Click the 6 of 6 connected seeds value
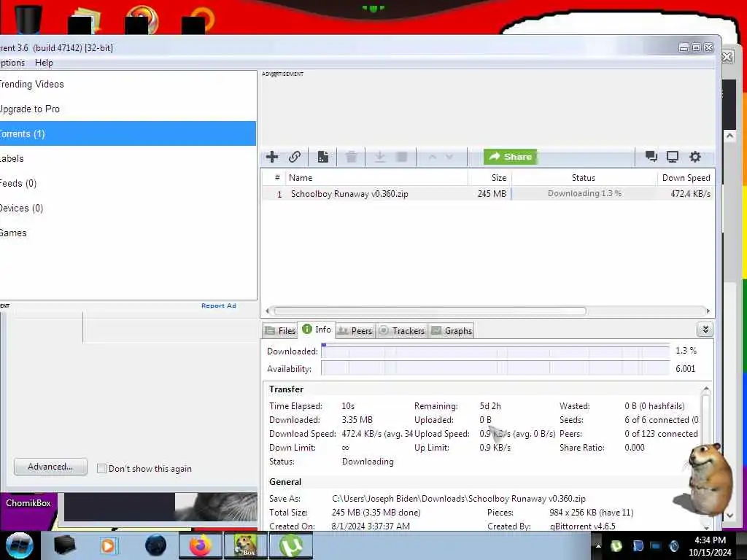The width and height of the screenshot is (747, 560). coord(661,420)
